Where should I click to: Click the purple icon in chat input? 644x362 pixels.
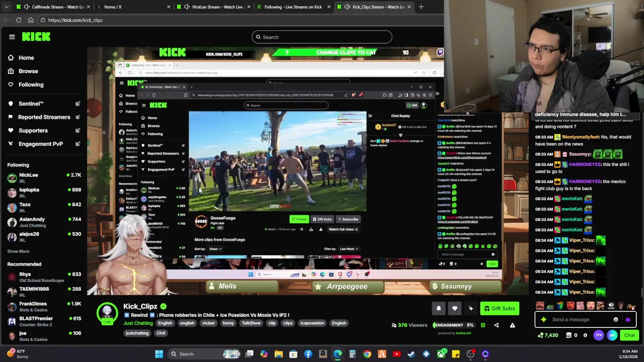(x=627, y=319)
